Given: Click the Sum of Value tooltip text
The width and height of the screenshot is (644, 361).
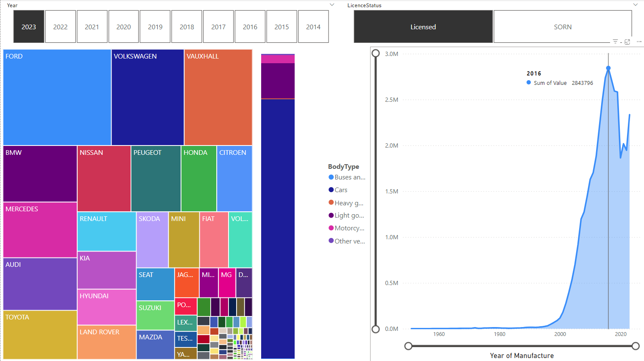Looking at the screenshot, I should pyautogui.click(x=550, y=83).
